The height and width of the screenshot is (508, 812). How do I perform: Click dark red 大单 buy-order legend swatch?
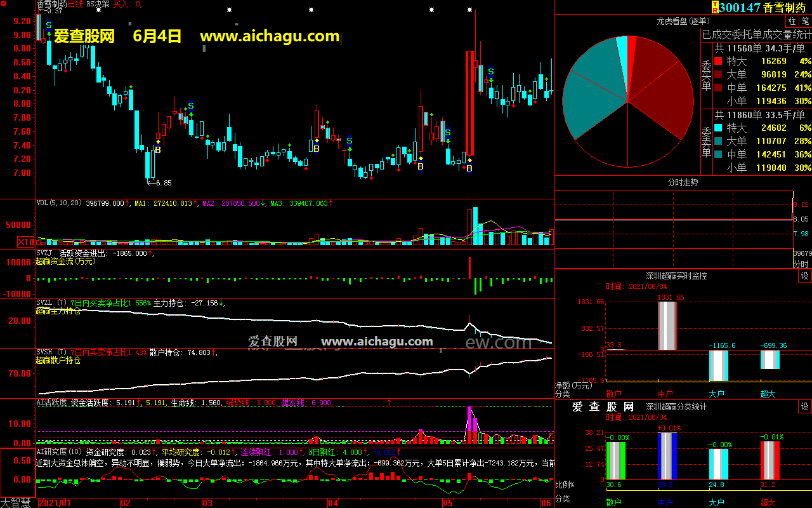tap(718, 75)
